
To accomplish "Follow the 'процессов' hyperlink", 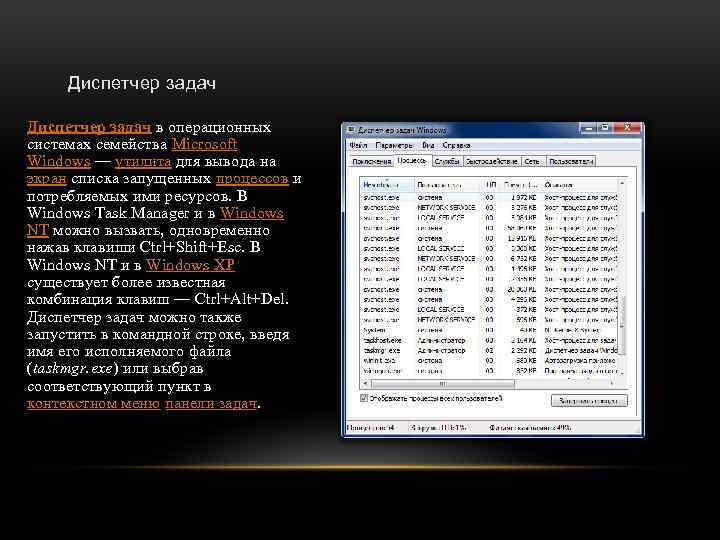I will pos(252,179).
